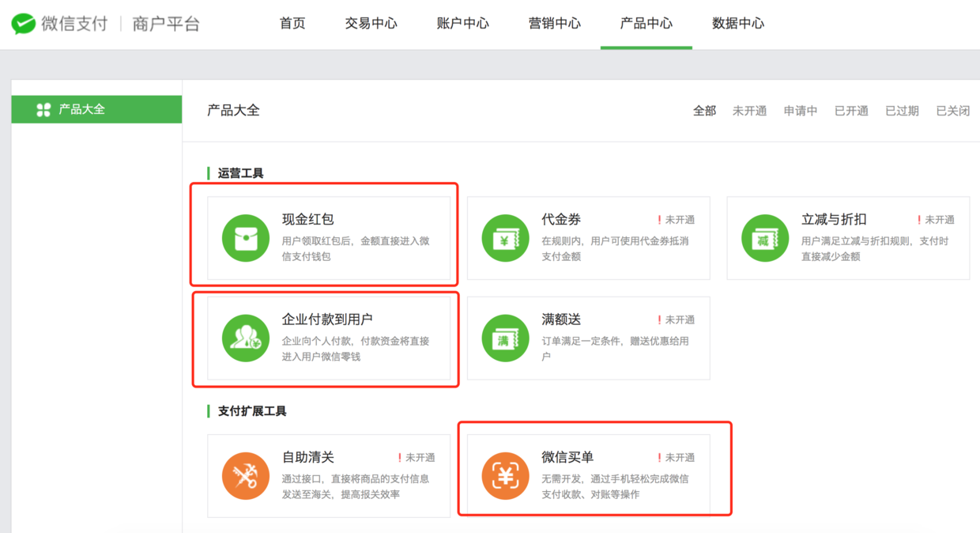Click the 运营工具 section heading
Viewport: 980px width, 533px height.
[x=240, y=173]
